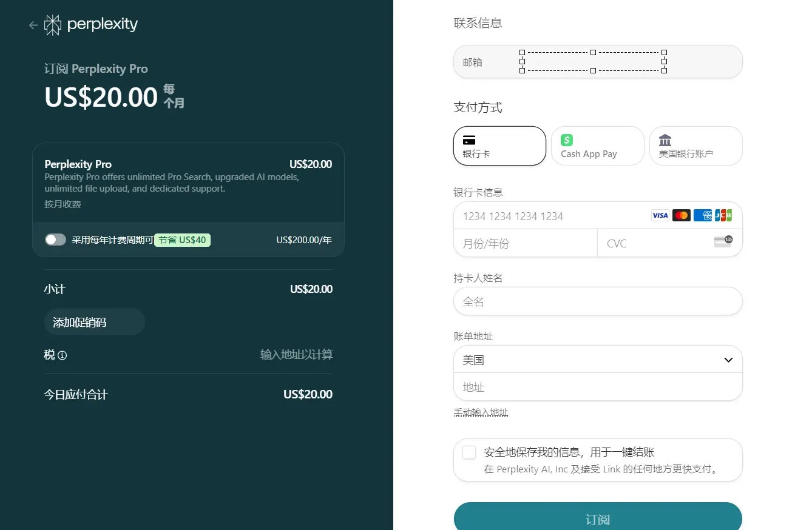Image resolution: width=812 pixels, height=530 pixels.
Task: Click the 订阅 subscribe button
Action: (597, 519)
